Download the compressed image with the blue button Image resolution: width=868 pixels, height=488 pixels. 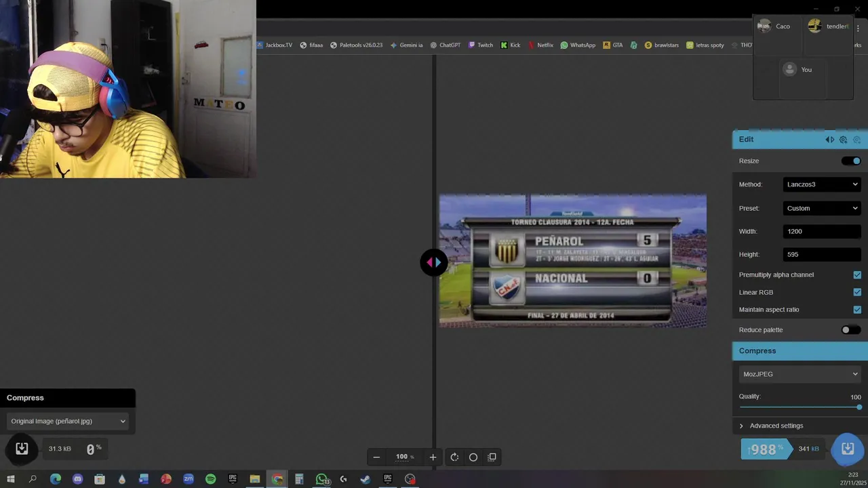pos(848,449)
